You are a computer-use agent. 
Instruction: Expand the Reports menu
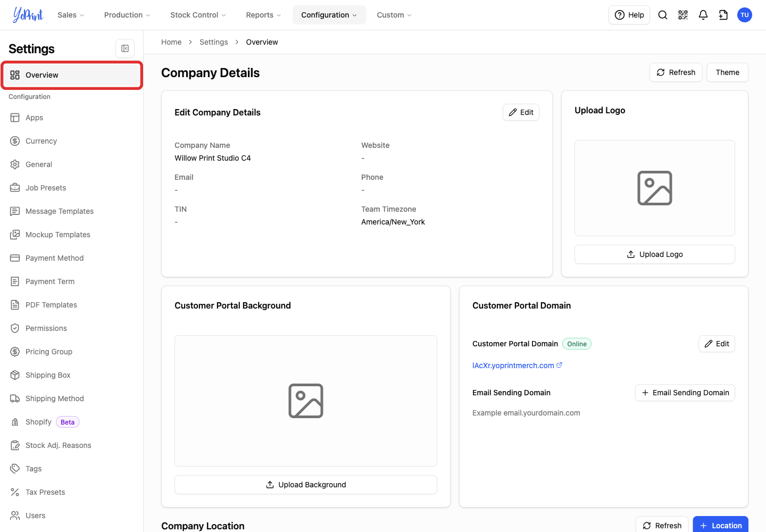pyautogui.click(x=263, y=15)
